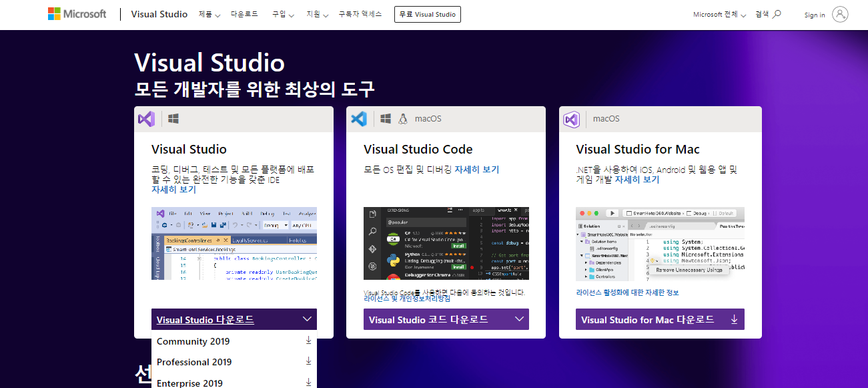Click macOS label in Visual Studio for Mac card
Screen dimensions: 868x388
click(x=606, y=119)
